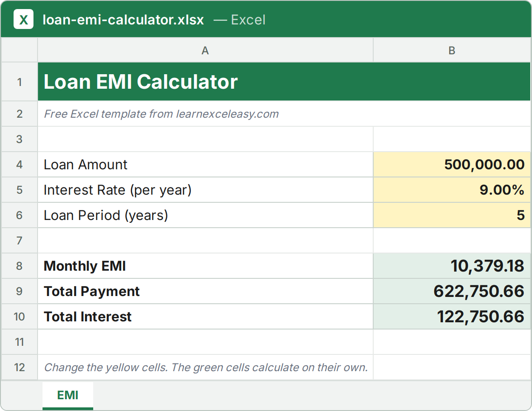
Task: Select the 'Loan Amount' label cell
Action: pyautogui.click(x=205, y=165)
